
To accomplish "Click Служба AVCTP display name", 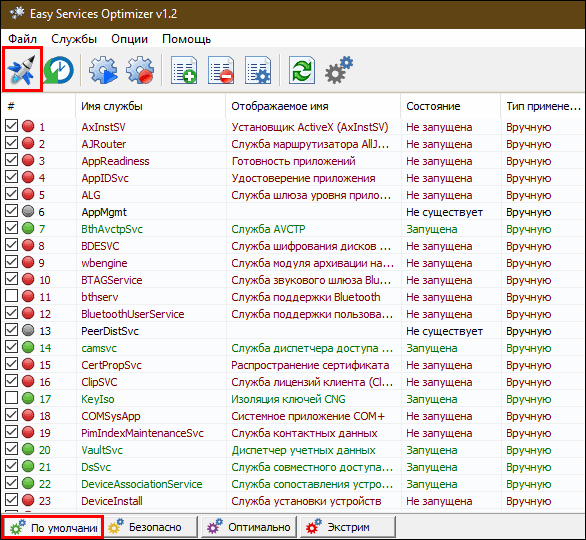I will tap(268, 229).
